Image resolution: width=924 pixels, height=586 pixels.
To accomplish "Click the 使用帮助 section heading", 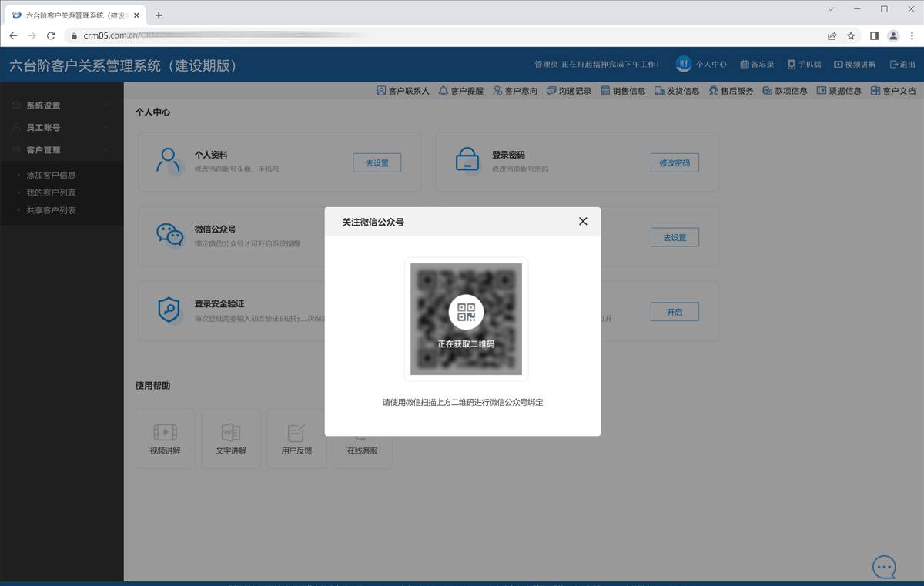I will tap(152, 386).
